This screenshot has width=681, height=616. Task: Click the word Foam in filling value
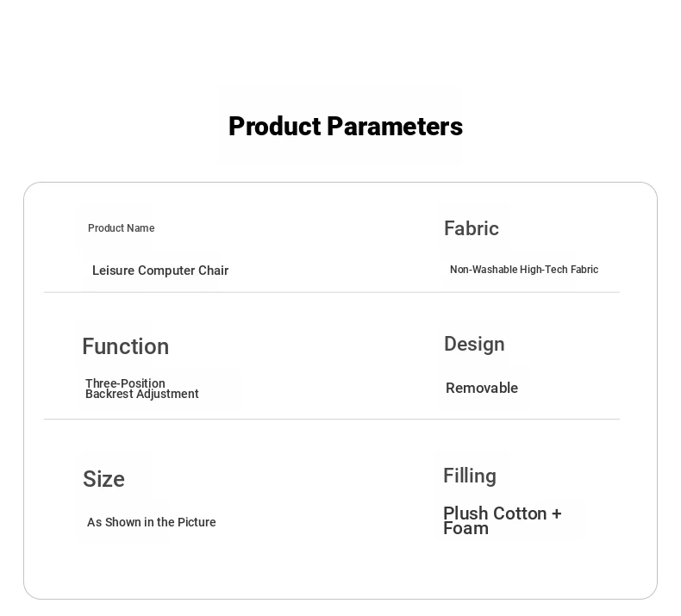(465, 529)
